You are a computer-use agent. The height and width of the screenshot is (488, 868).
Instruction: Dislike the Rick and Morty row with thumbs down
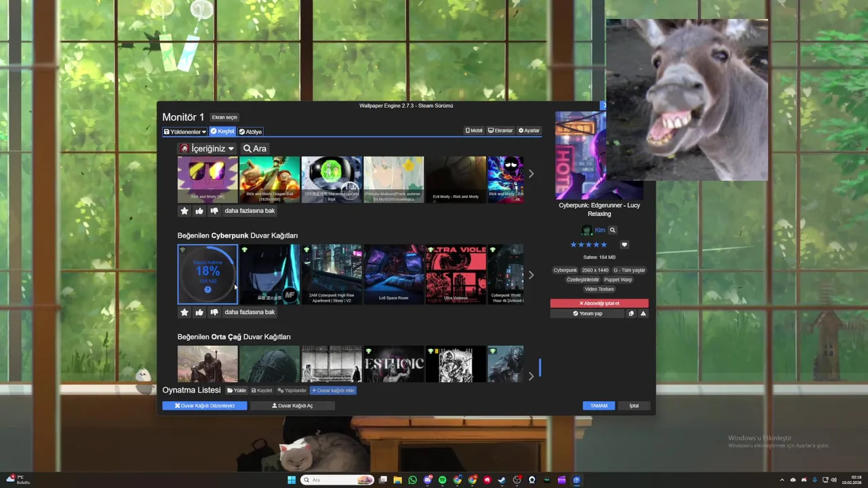pyautogui.click(x=214, y=211)
